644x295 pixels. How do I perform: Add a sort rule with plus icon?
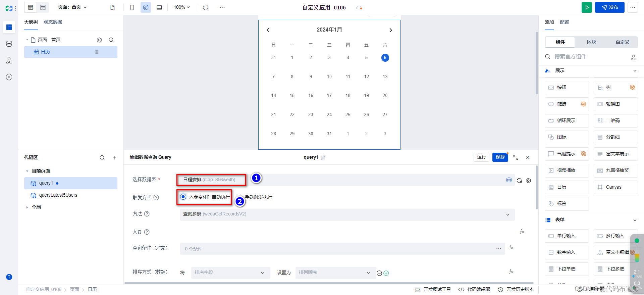coord(386,273)
